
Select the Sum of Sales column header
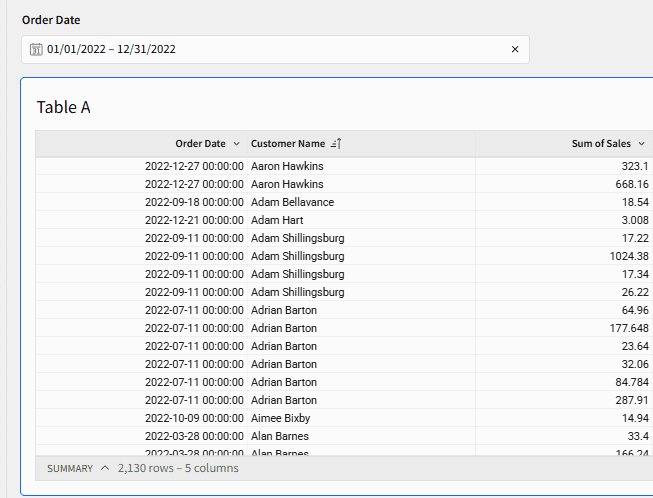coord(600,144)
